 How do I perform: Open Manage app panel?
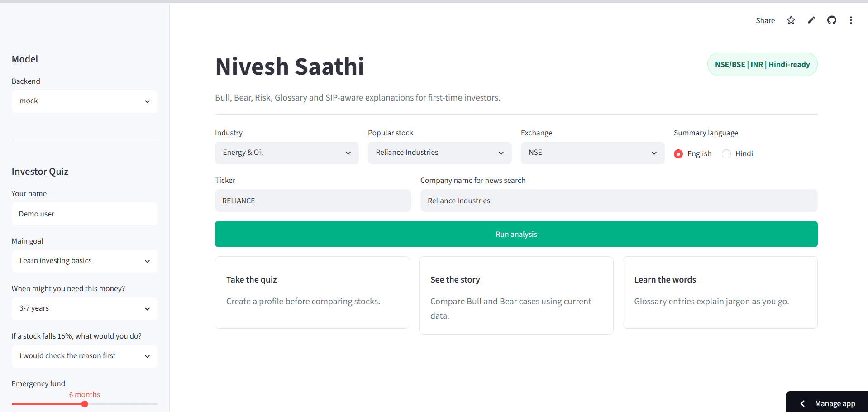point(827,402)
